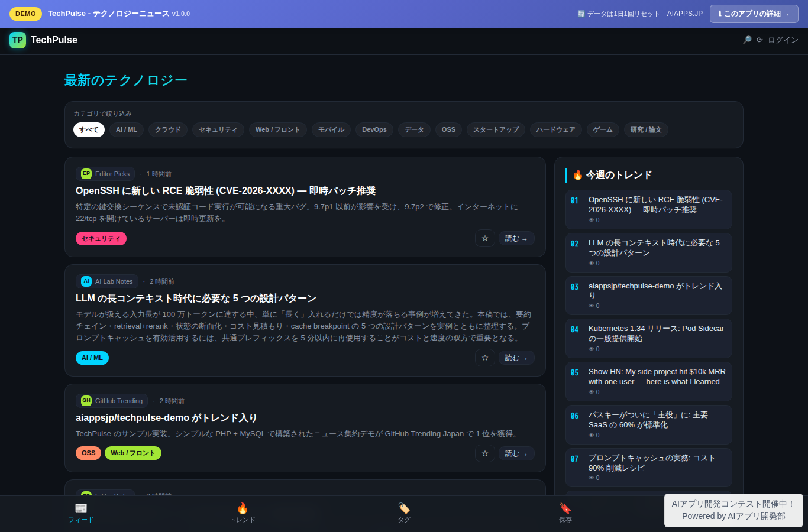
Task: Filter by 研究 / 論文 category chip
Action: (x=646, y=129)
